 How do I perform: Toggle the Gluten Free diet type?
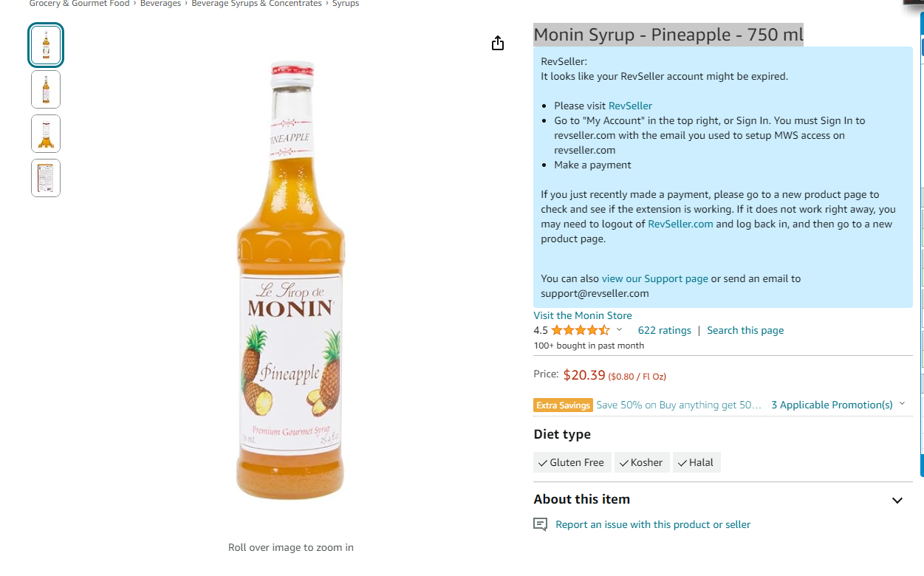point(572,462)
